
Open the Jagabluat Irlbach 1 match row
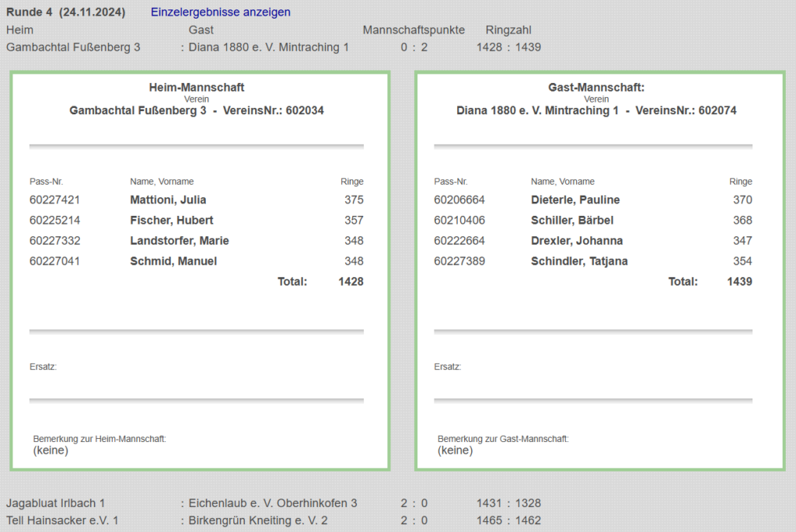pos(55,503)
